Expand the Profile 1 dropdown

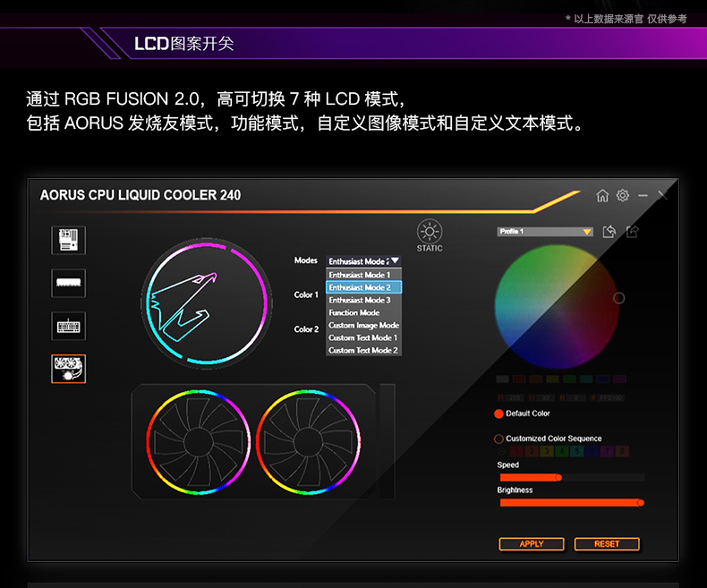pos(545,232)
